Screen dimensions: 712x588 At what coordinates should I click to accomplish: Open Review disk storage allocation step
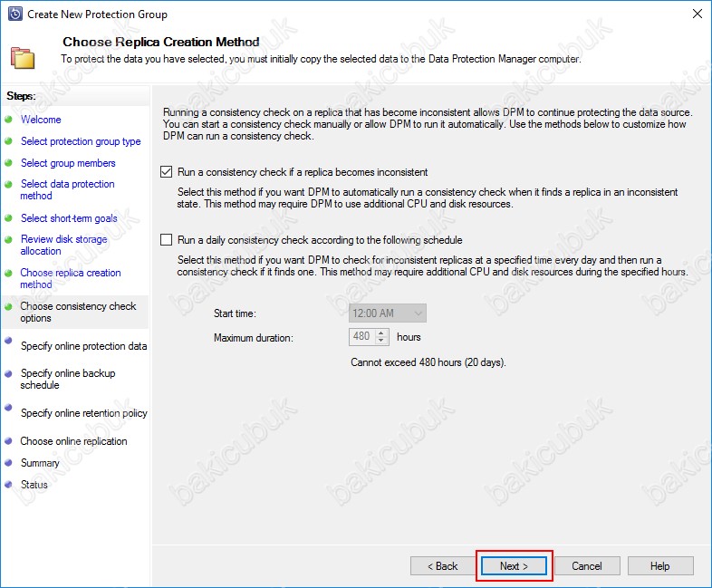(63, 245)
